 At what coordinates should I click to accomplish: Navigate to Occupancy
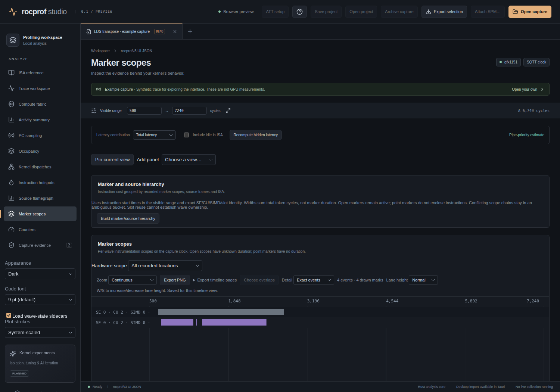point(40,151)
